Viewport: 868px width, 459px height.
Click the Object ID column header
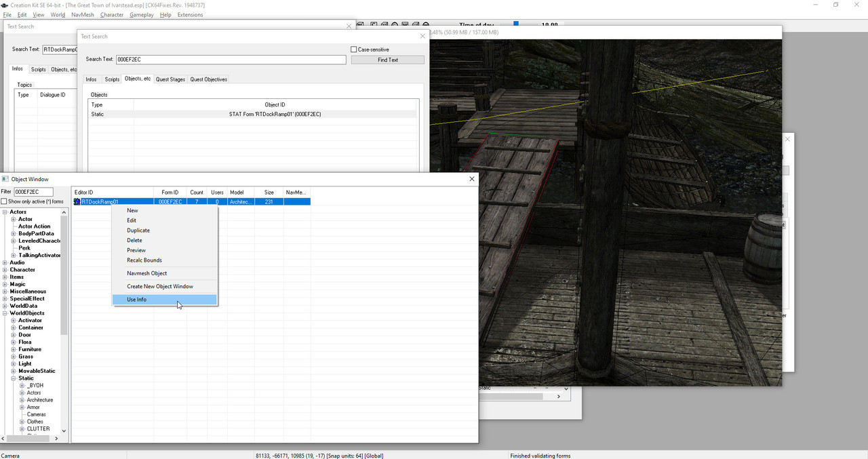point(275,105)
